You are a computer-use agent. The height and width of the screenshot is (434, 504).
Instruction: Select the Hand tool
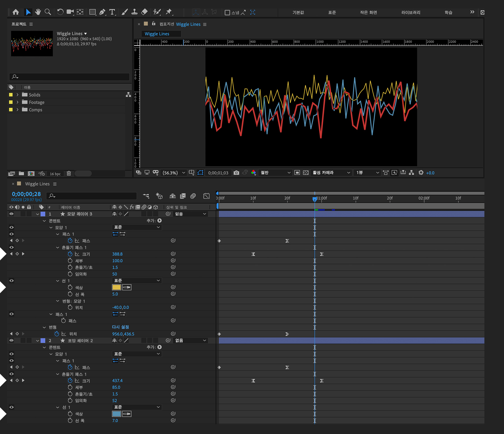(38, 12)
